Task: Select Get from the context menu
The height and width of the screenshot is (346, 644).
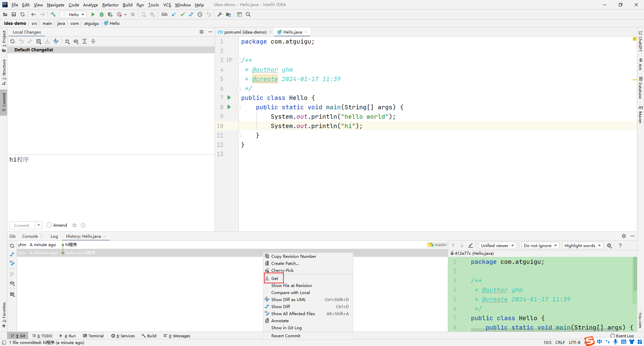Action: (x=275, y=278)
